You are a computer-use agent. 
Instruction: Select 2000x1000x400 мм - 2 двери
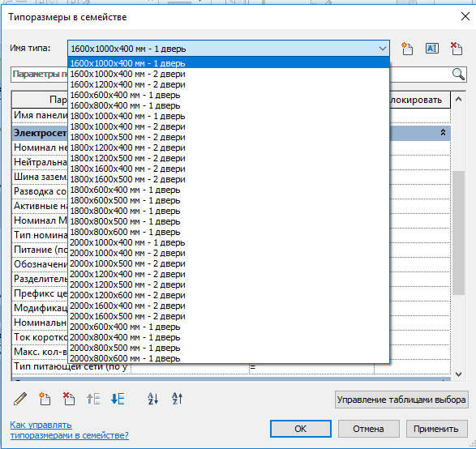(x=229, y=253)
